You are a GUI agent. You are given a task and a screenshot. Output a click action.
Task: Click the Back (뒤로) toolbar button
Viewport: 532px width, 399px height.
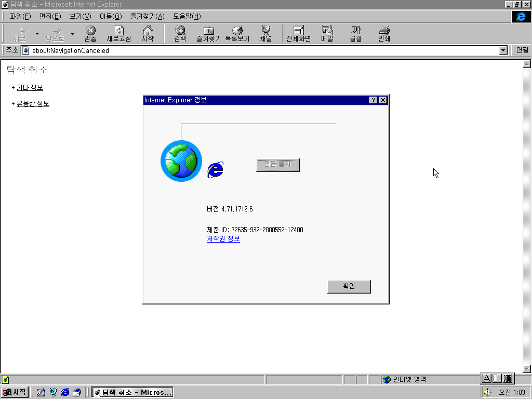[20, 34]
